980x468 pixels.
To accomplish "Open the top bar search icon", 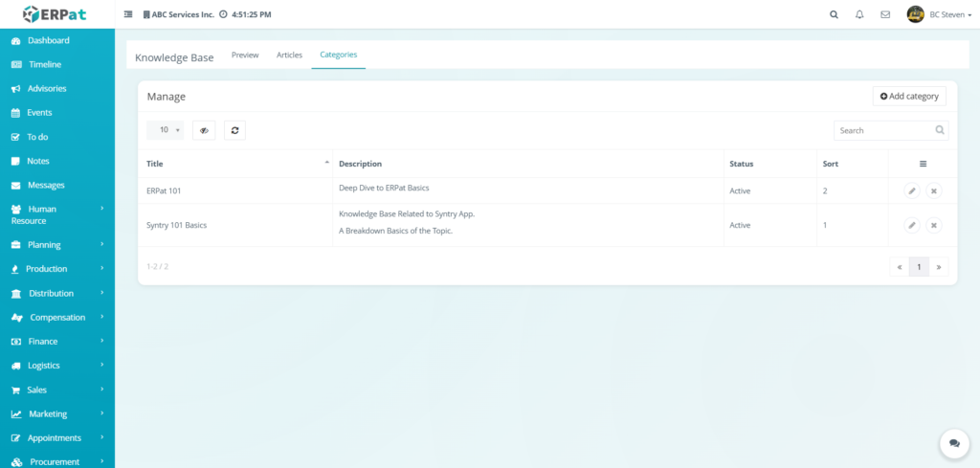I will point(834,14).
